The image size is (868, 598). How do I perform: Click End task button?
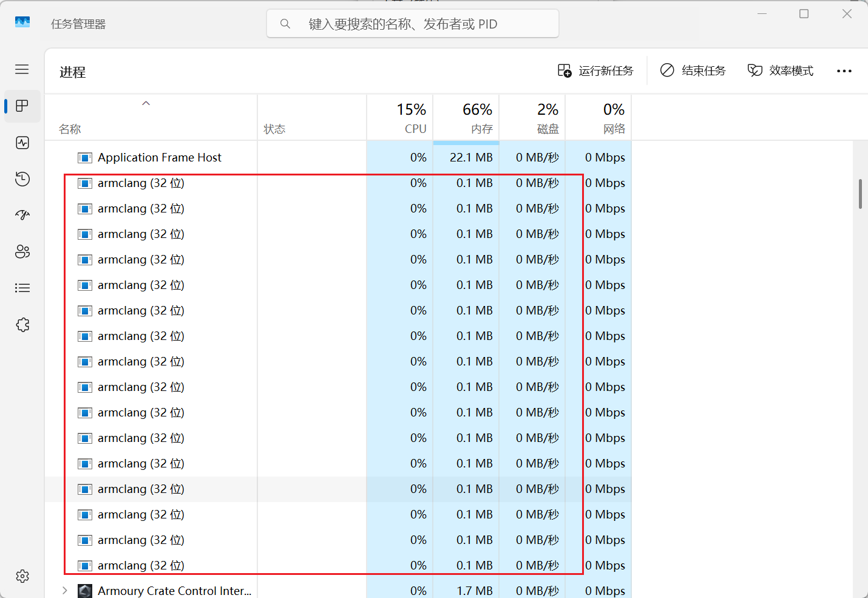click(693, 70)
